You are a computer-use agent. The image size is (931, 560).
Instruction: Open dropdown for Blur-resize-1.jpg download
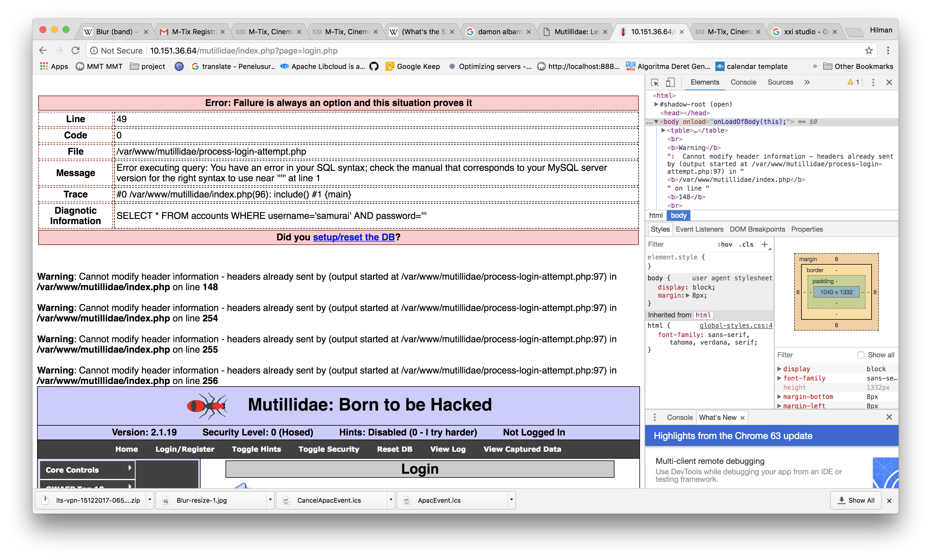[270, 500]
